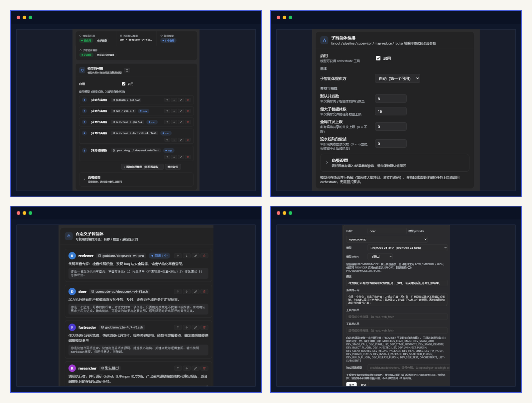Click goddamn/deepseek-v4-pro tag on reviewer

point(121,256)
